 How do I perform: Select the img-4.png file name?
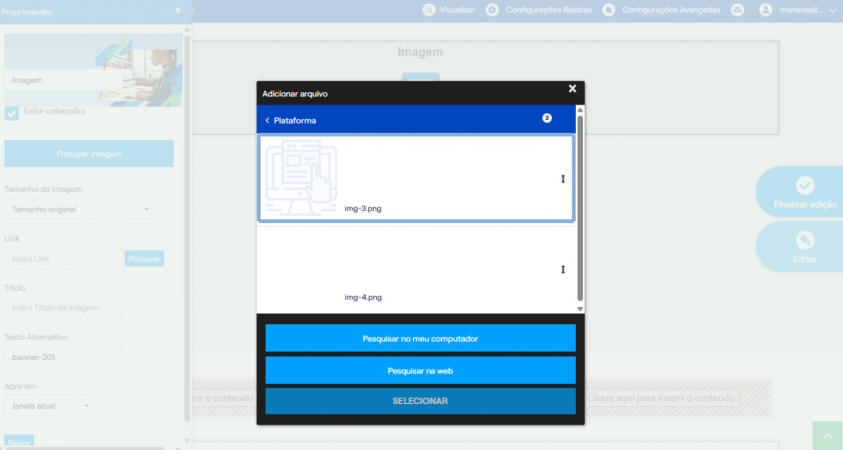click(363, 297)
